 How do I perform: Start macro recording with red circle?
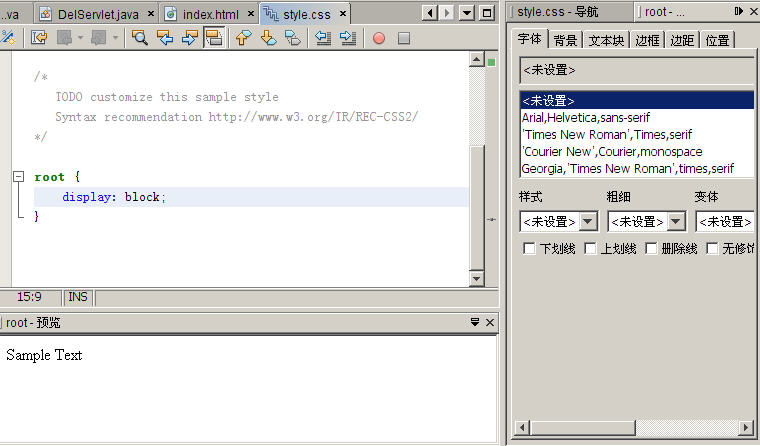coord(379,38)
